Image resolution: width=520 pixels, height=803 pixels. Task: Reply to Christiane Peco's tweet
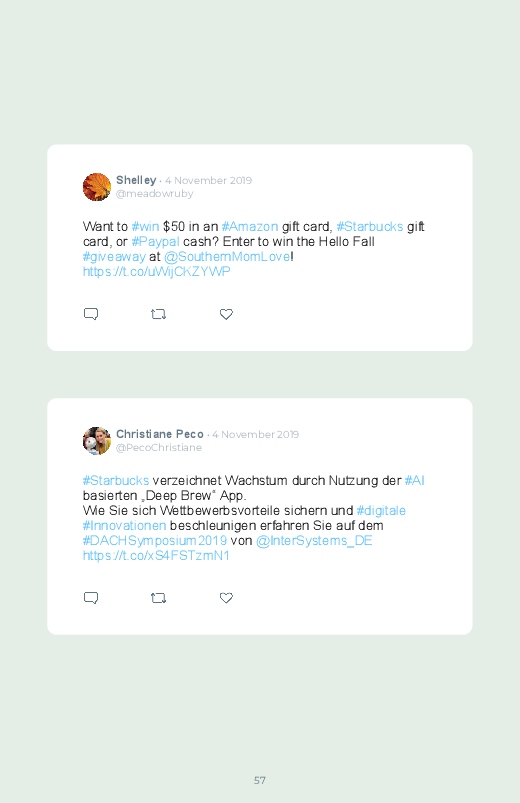pos(91,598)
